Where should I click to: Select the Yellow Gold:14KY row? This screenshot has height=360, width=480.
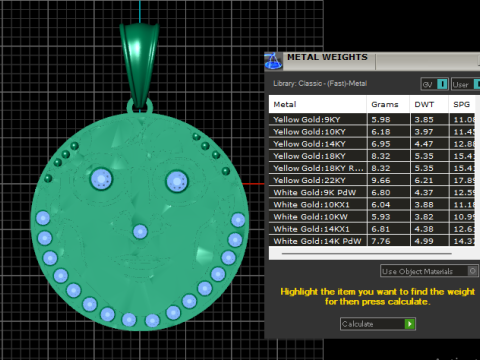[372, 144]
